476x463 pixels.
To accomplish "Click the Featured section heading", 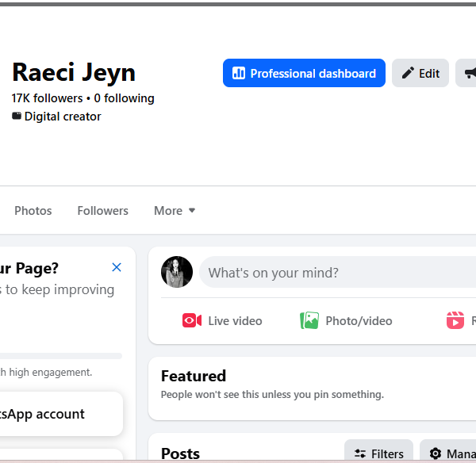I will click(x=194, y=376).
